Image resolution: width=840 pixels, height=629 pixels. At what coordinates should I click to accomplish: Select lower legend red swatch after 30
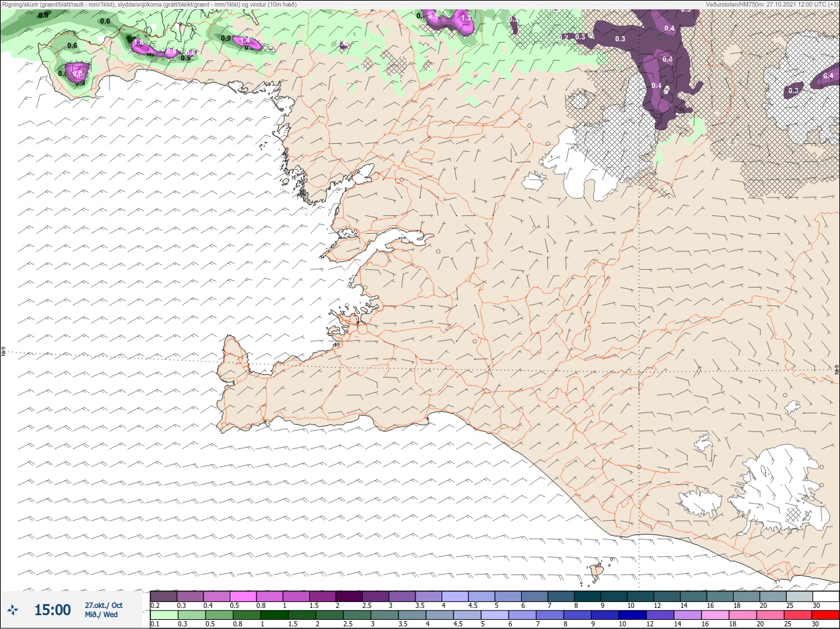(827, 615)
